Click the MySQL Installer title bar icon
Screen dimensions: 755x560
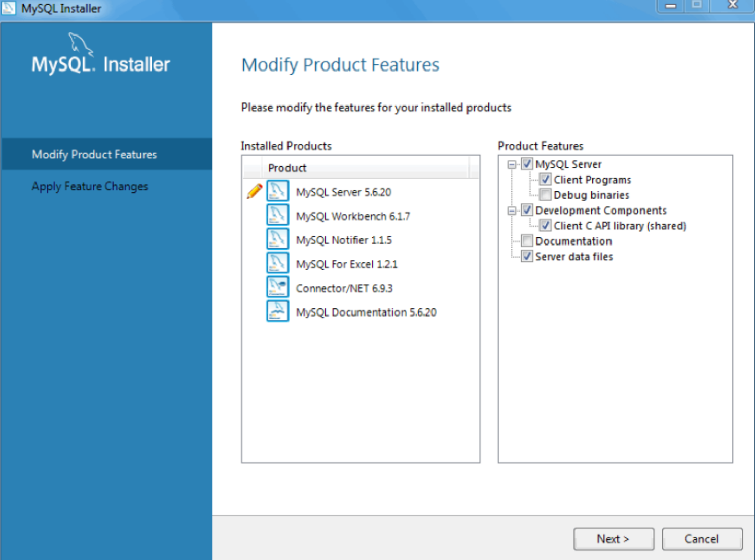tap(8, 8)
